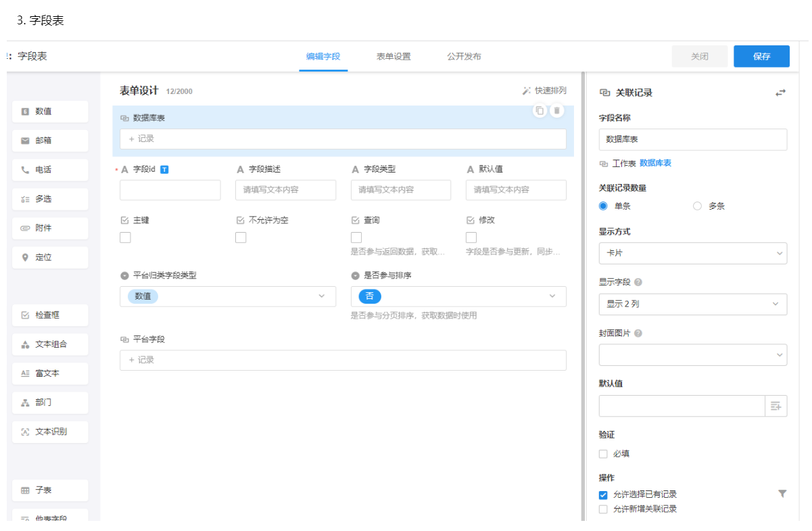The width and height of the screenshot is (812, 531).
Task: Uncheck 允许选择已有记录 option
Action: (x=604, y=494)
